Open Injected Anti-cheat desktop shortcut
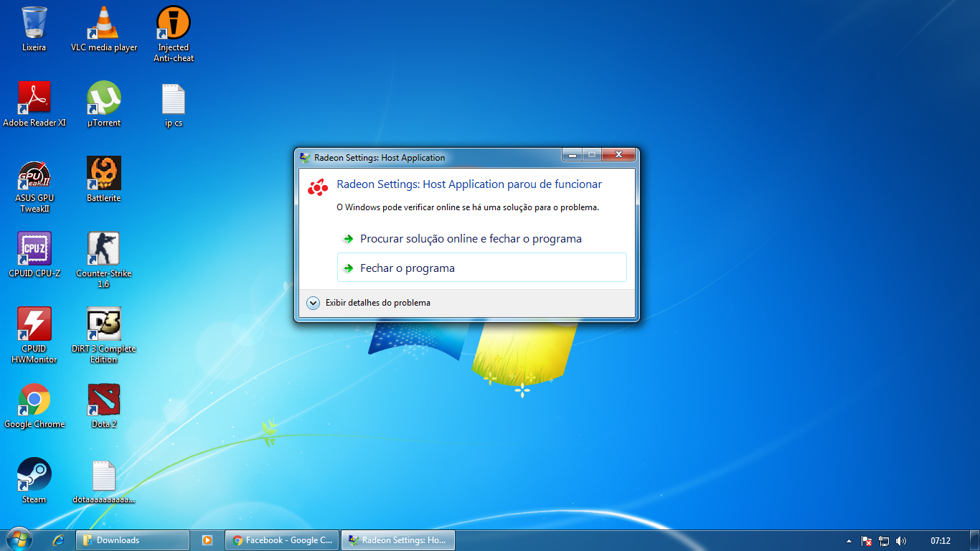Image resolution: width=980 pixels, height=551 pixels. click(x=174, y=33)
